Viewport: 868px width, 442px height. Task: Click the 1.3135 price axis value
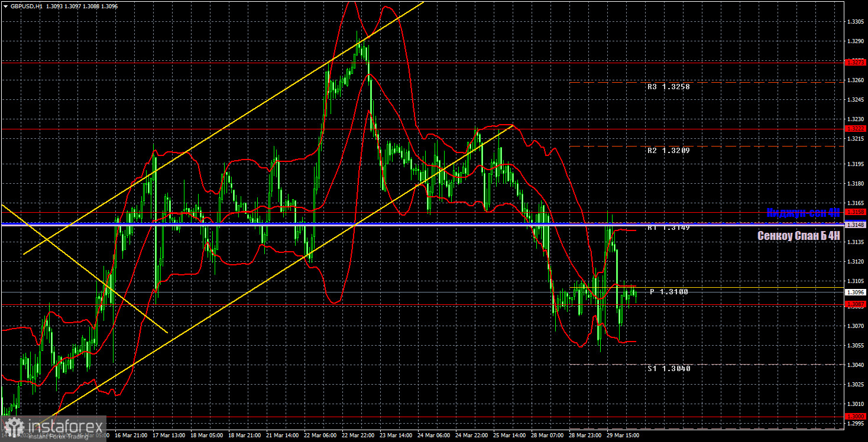(855, 242)
